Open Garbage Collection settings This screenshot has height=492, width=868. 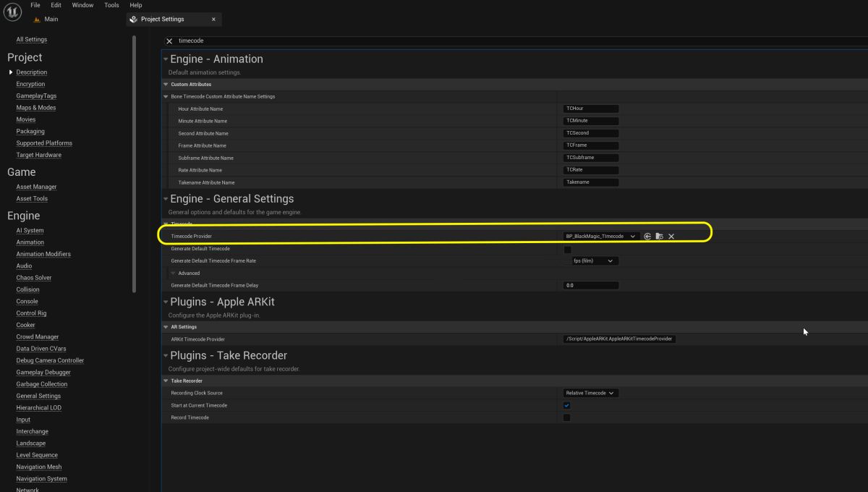(41, 384)
